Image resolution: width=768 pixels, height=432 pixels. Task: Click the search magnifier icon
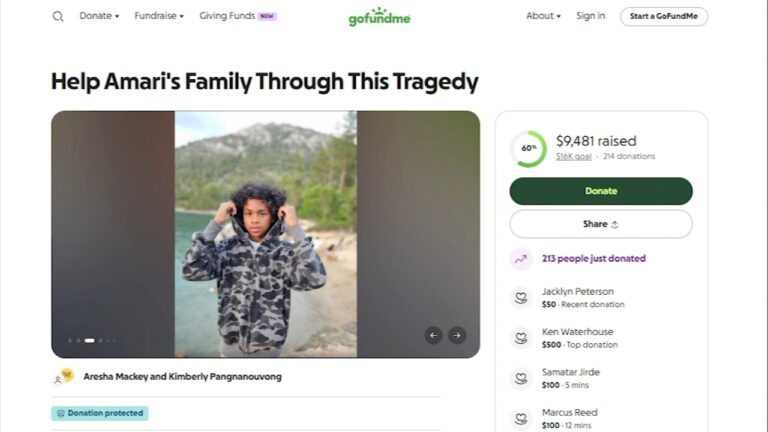58,16
